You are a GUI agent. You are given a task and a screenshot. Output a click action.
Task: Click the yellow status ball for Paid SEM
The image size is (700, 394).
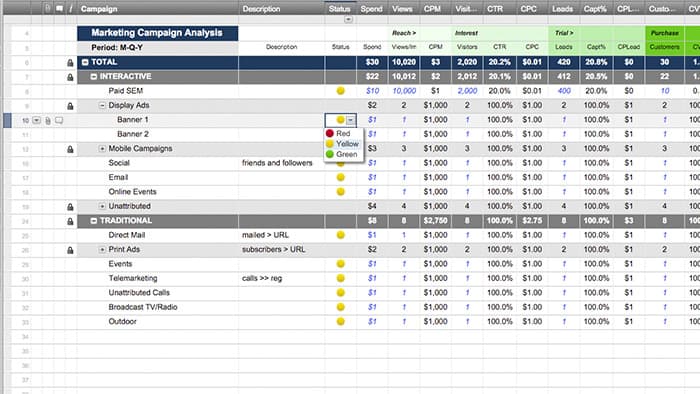(341, 91)
